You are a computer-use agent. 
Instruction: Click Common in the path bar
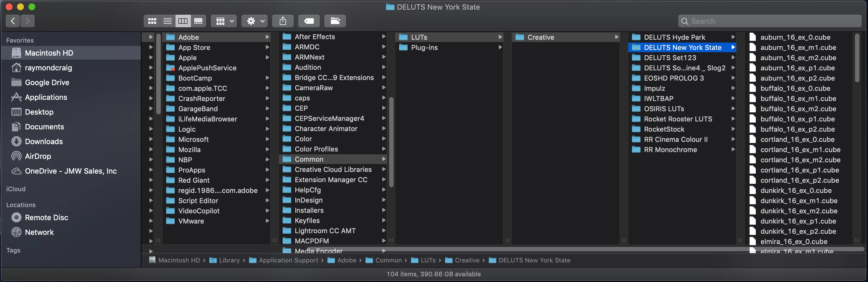[383, 260]
